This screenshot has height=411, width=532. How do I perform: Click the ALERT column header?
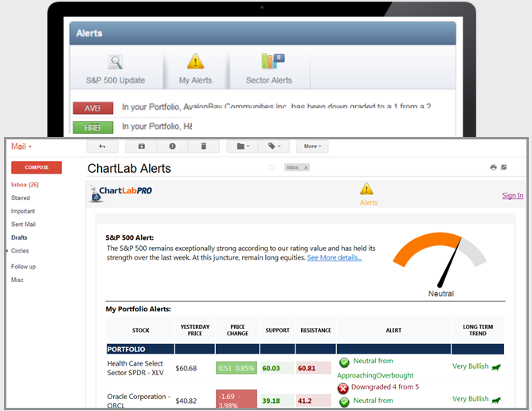[393, 331]
